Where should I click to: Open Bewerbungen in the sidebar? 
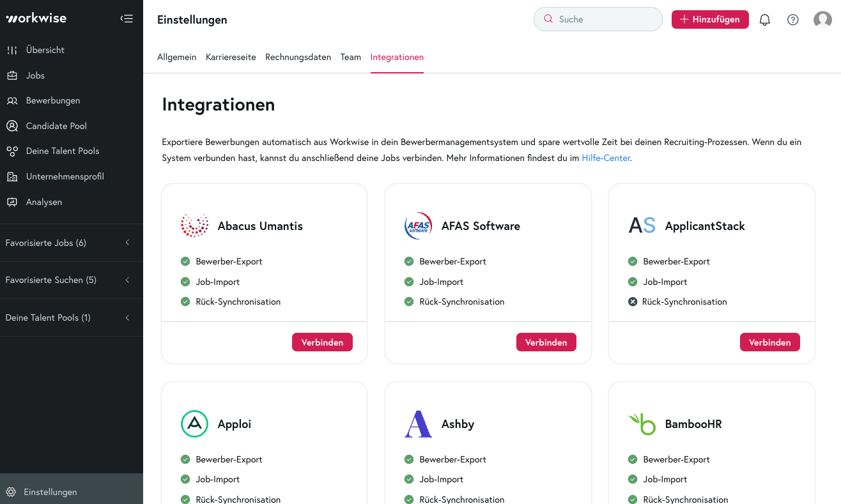point(72,100)
